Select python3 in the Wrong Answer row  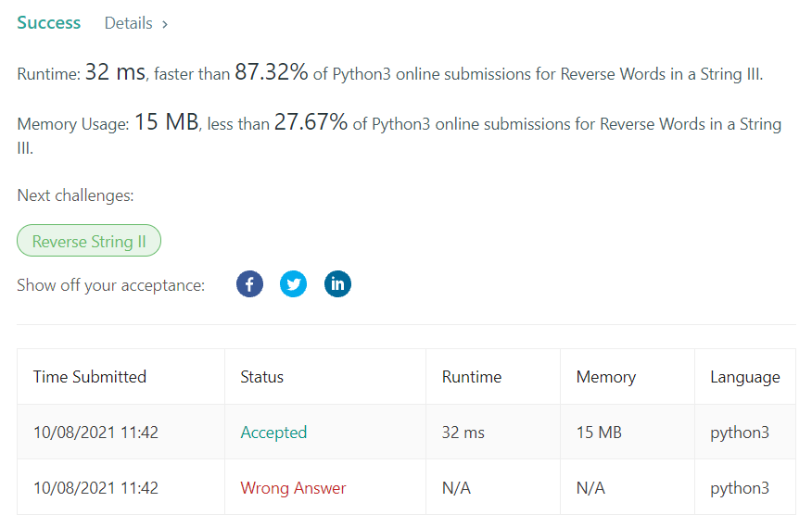[x=740, y=488]
